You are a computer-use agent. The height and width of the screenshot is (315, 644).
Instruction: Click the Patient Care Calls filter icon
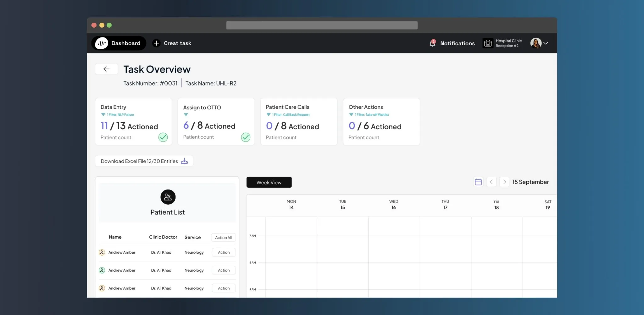268,115
